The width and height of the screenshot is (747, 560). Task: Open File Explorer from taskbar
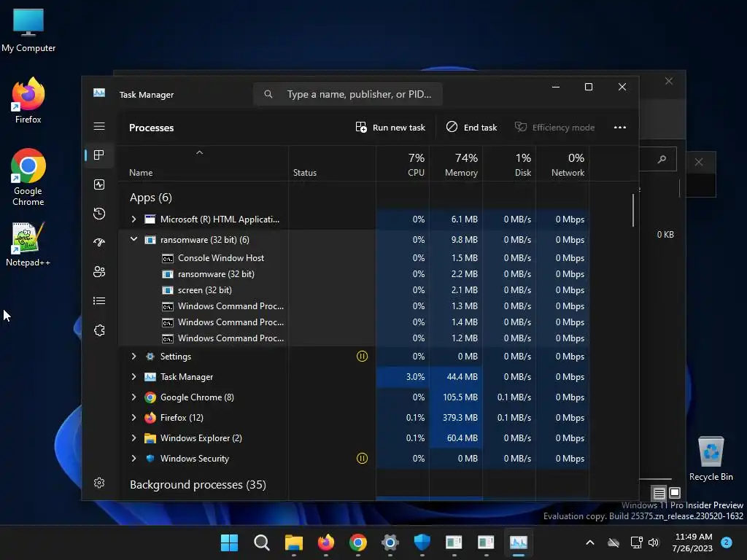point(293,542)
